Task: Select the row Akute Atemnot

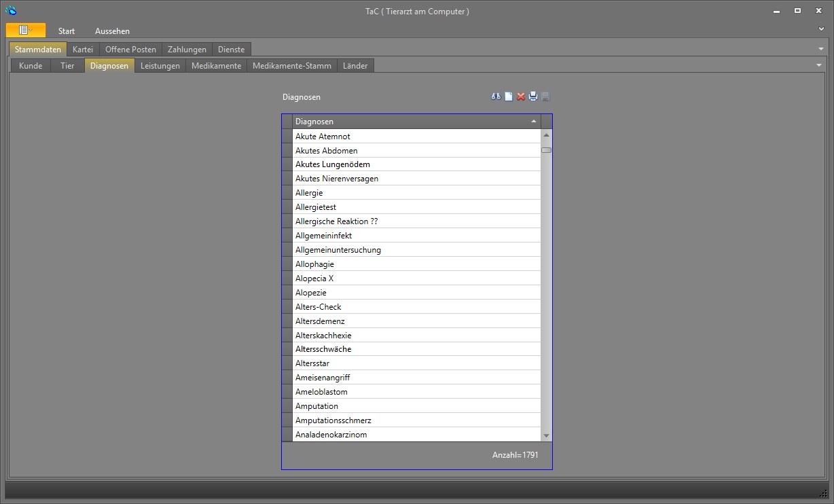Action: click(416, 136)
